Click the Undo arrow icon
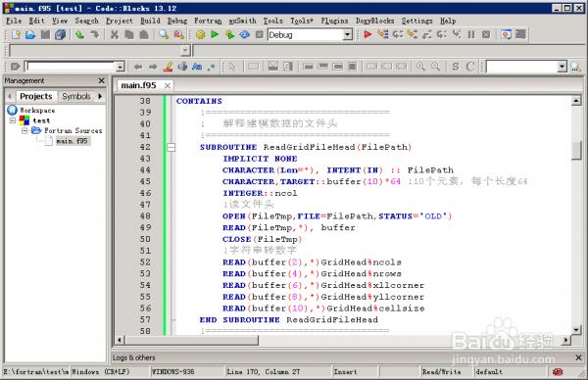The width and height of the screenshot is (588, 380). (79, 35)
